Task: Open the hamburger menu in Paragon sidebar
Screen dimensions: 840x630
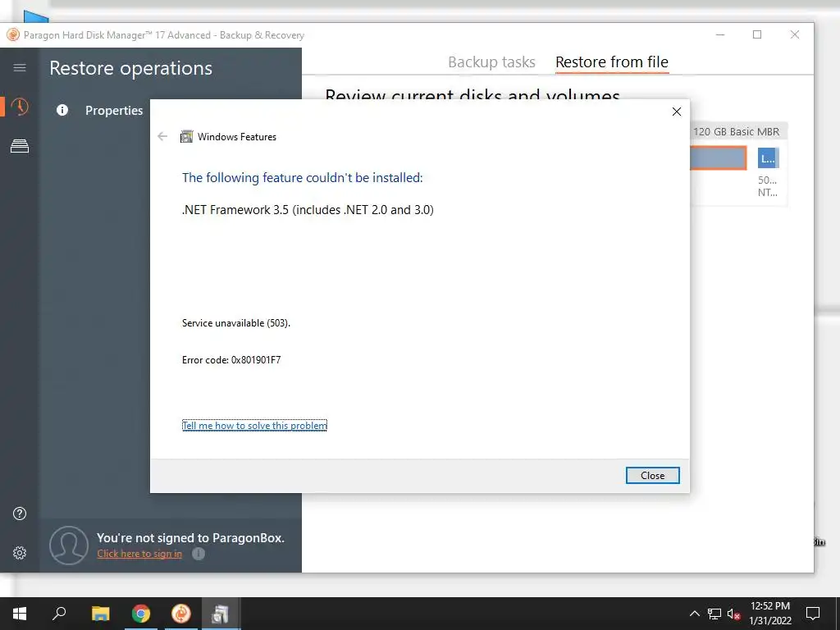Action: pyautogui.click(x=20, y=67)
